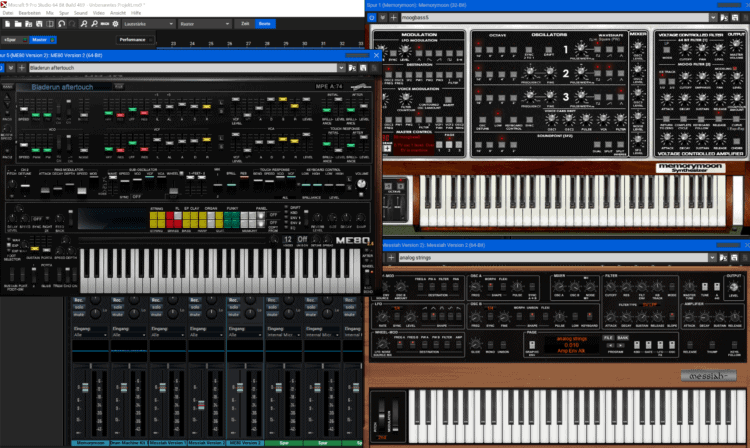Switch timeline to Beats
The width and height of the screenshot is (750, 448).
point(265,24)
